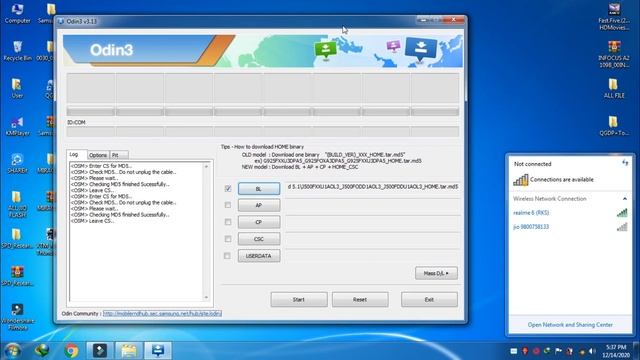The image size is (640, 360).
Task: Click the BL file path field
Action: tap(373, 187)
